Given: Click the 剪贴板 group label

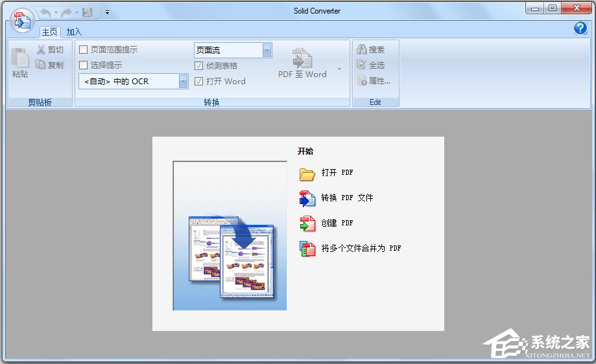Looking at the screenshot, I should coord(40,102).
